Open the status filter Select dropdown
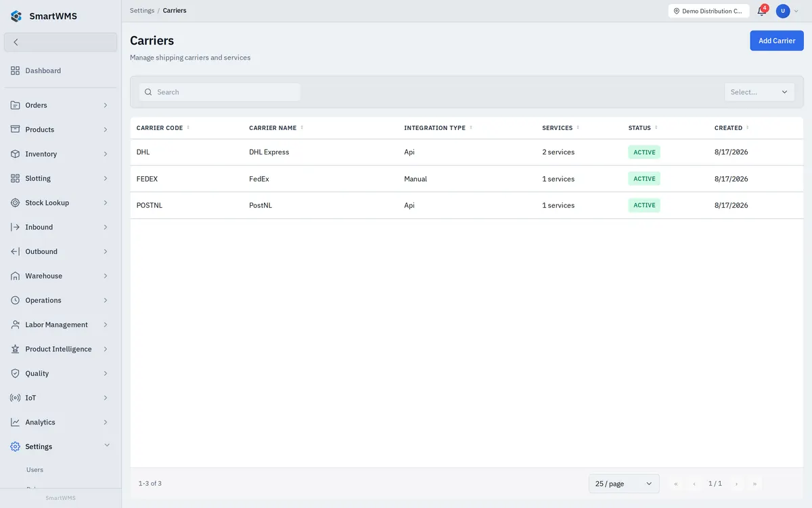This screenshot has width=812, height=508. point(759,92)
